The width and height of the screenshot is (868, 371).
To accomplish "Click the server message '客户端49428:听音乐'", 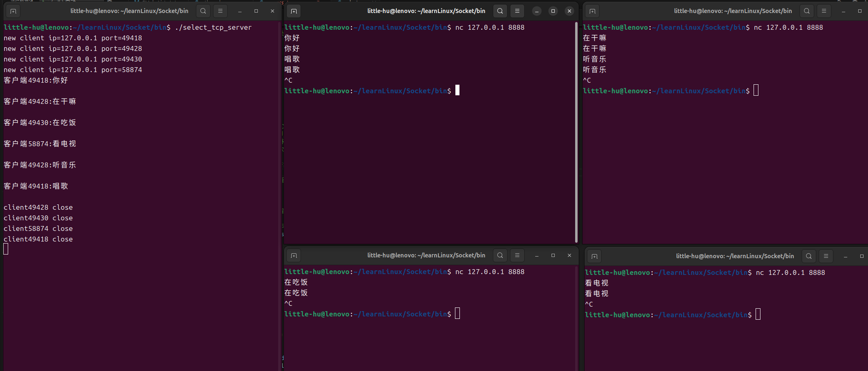I will [40, 165].
